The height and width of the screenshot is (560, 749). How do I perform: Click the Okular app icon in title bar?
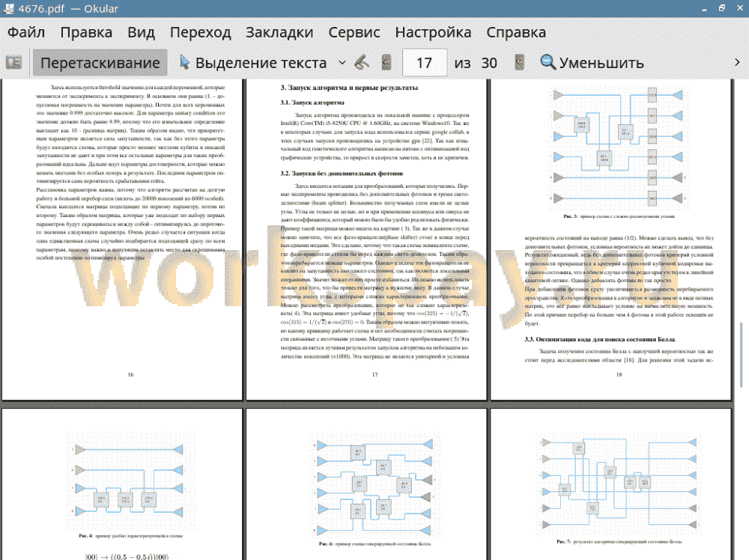8,8
